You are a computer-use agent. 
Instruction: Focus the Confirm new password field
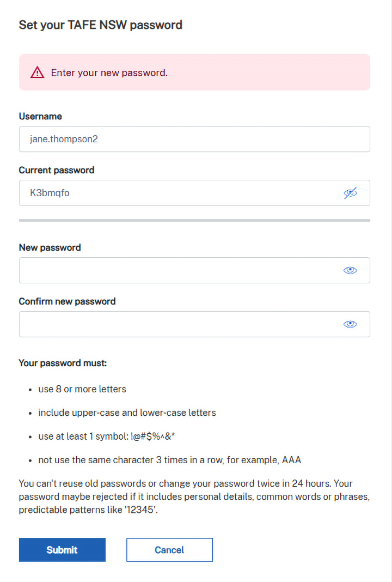point(180,324)
